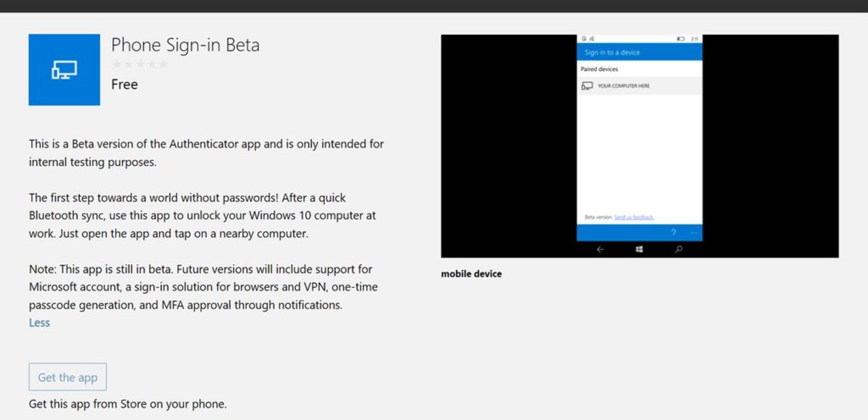This screenshot has width=868, height=420.
Task: Tap the help question mark icon
Action: click(x=673, y=232)
